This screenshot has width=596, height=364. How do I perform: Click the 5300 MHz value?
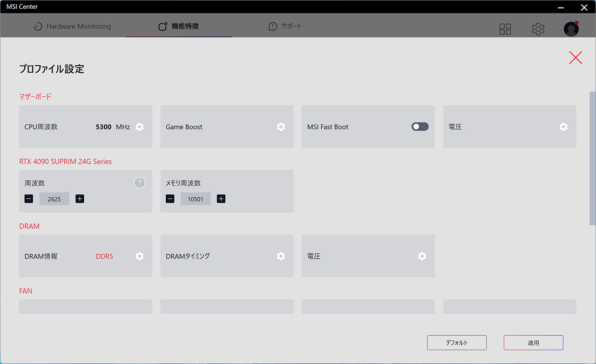click(x=113, y=127)
